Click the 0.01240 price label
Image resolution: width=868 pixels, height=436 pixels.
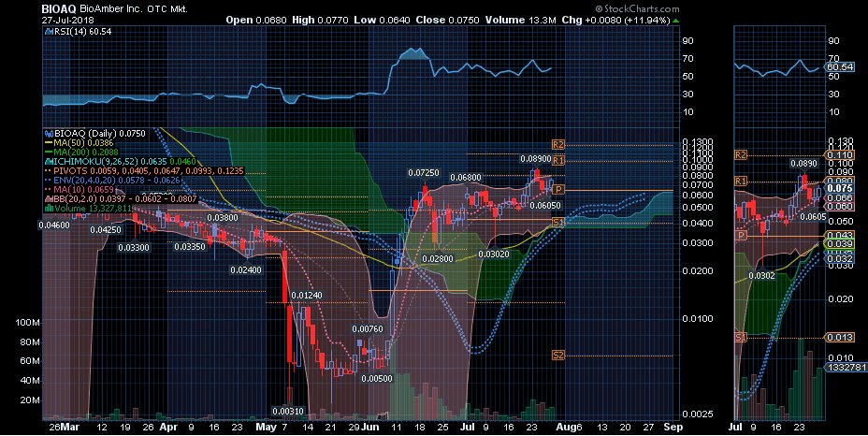[306, 296]
